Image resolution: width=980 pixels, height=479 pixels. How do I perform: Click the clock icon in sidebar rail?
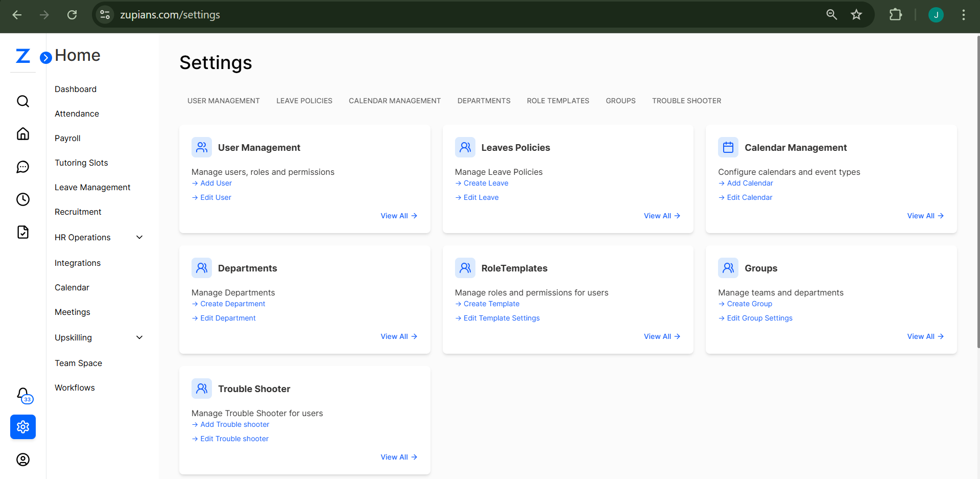pos(23,199)
